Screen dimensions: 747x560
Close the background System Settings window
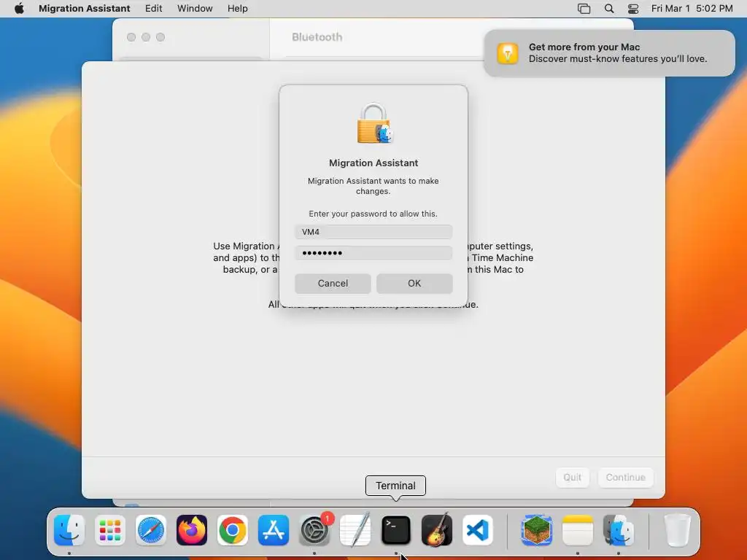coord(131,37)
